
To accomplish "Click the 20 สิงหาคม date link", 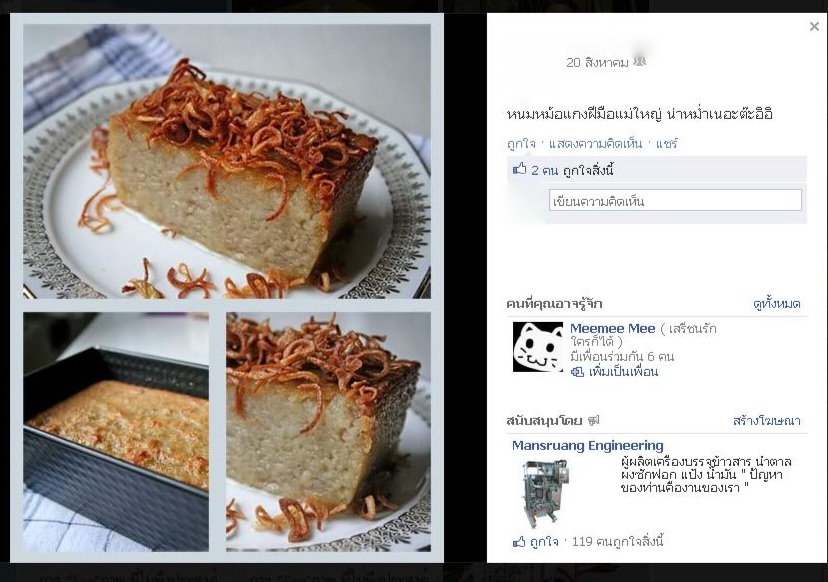I will point(597,62).
